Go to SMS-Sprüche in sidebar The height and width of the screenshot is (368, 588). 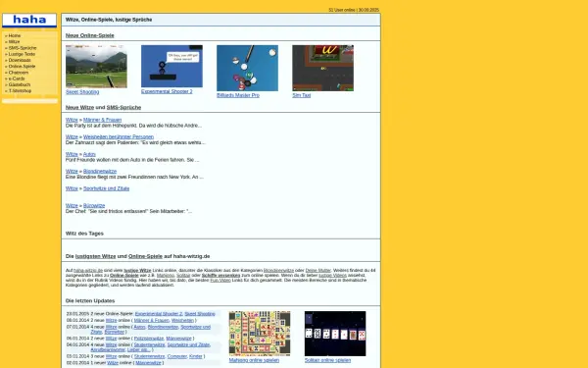[23, 48]
